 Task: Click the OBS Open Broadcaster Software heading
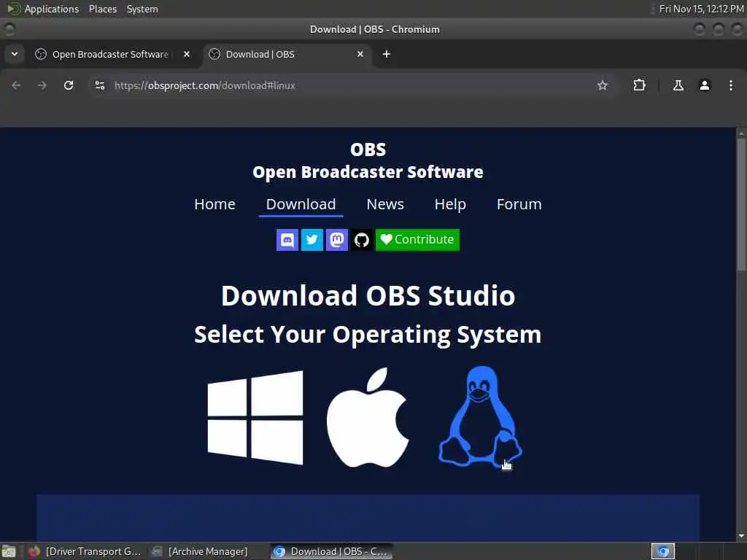[x=368, y=161]
